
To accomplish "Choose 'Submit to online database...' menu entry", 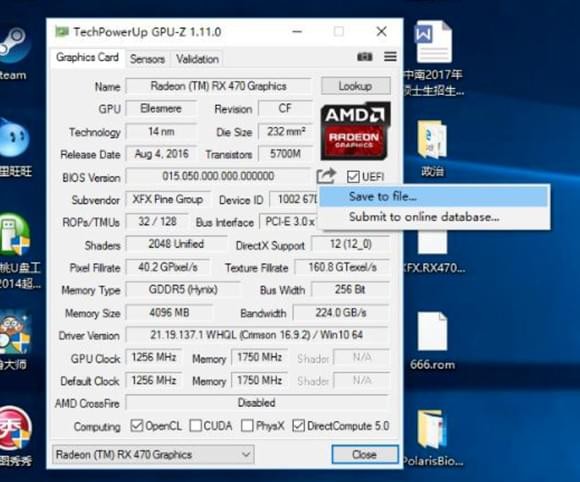I will pyautogui.click(x=434, y=217).
